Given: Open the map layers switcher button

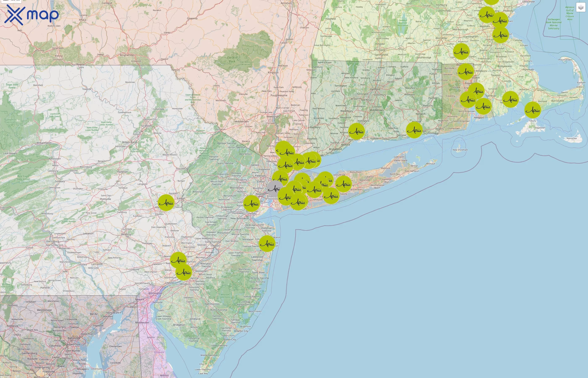Looking at the screenshot, I should (581, 7).
